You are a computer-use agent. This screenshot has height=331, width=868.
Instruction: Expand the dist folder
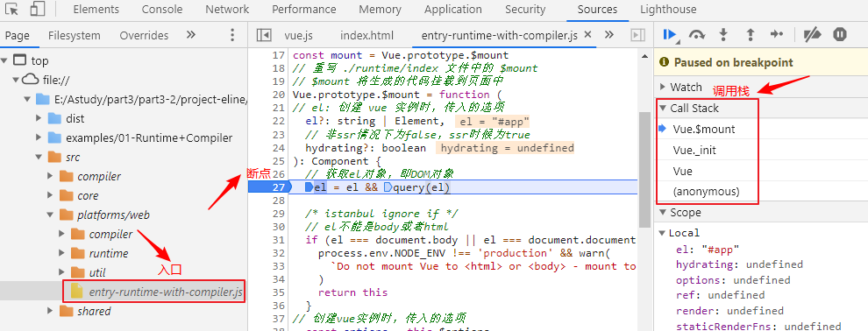(x=39, y=118)
